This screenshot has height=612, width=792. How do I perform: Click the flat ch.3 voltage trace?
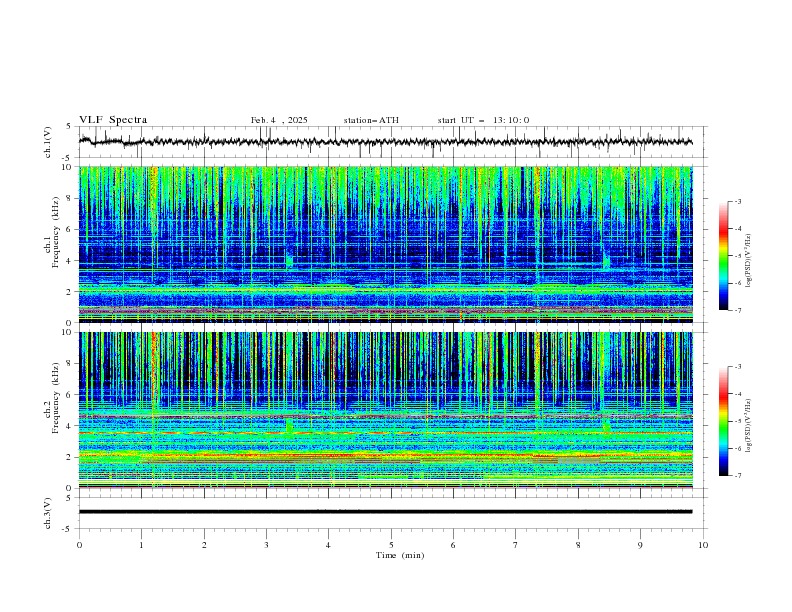click(x=385, y=512)
